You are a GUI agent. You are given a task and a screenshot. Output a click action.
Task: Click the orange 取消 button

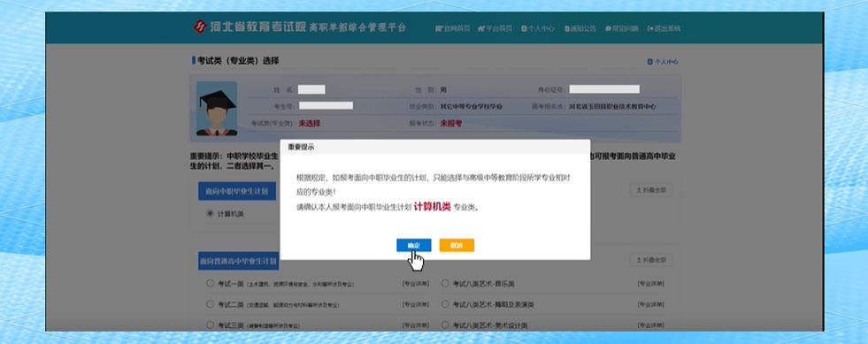(457, 245)
